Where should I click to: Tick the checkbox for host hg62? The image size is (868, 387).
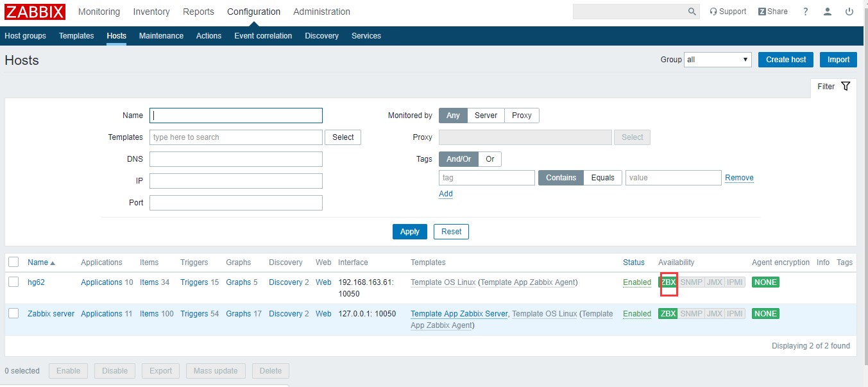(13, 282)
